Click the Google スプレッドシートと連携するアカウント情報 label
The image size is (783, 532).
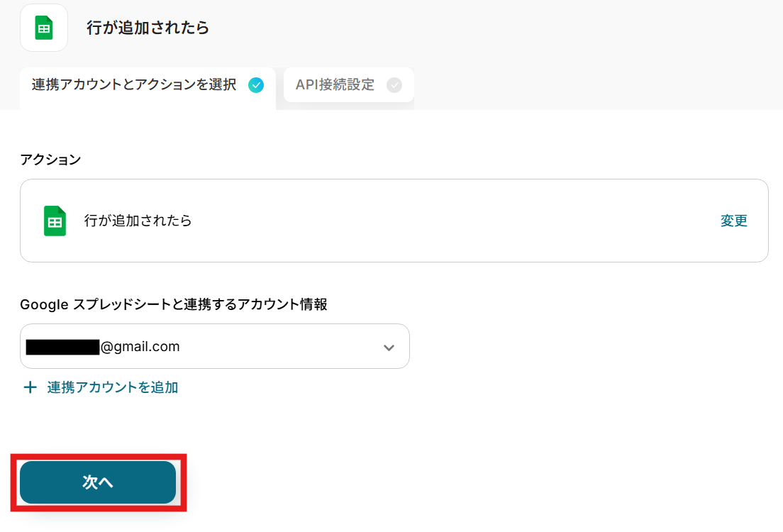174,304
